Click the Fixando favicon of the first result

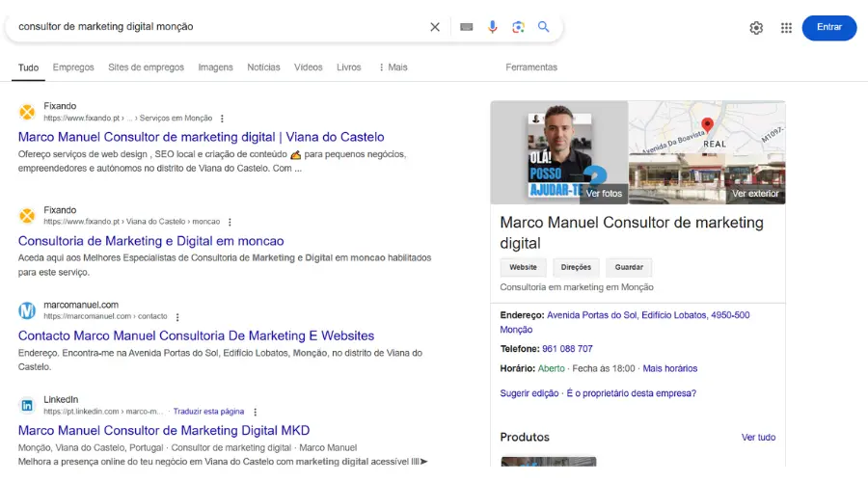(x=27, y=112)
